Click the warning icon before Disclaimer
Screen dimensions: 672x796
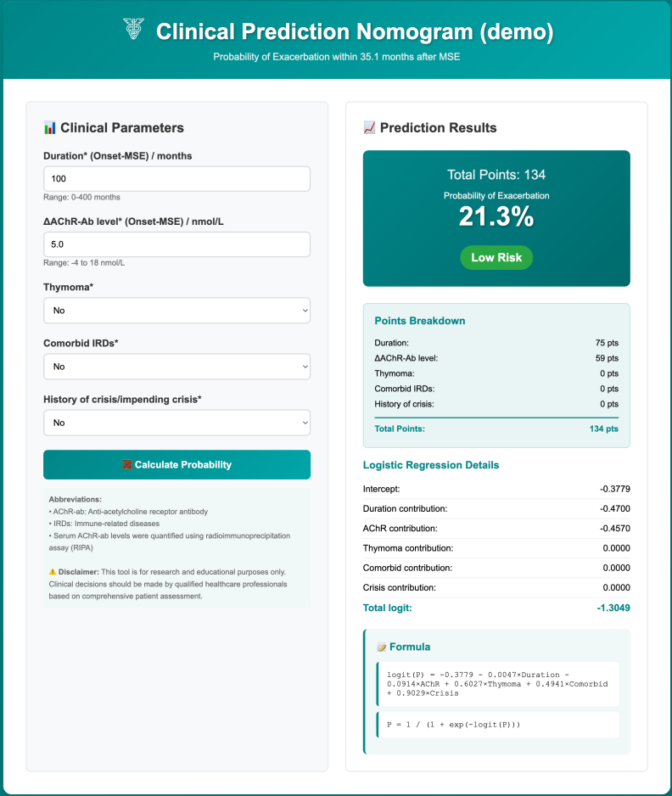click(x=53, y=571)
